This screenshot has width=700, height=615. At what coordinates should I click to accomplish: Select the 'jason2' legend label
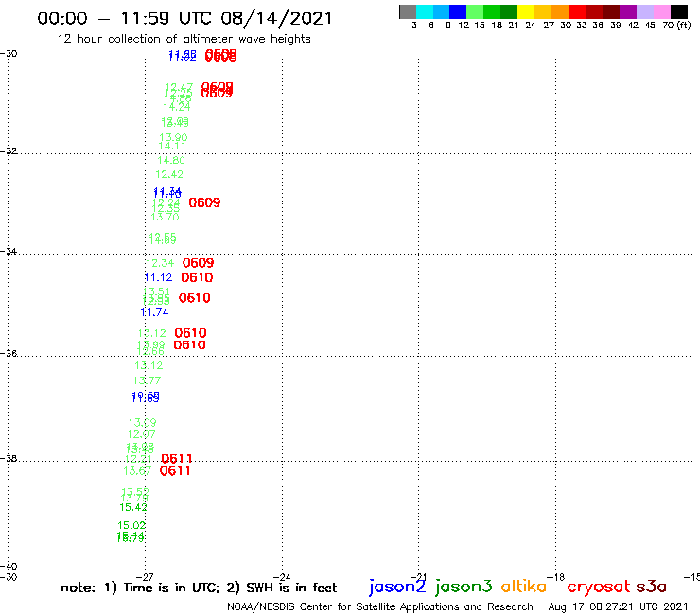(x=397, y=587)
